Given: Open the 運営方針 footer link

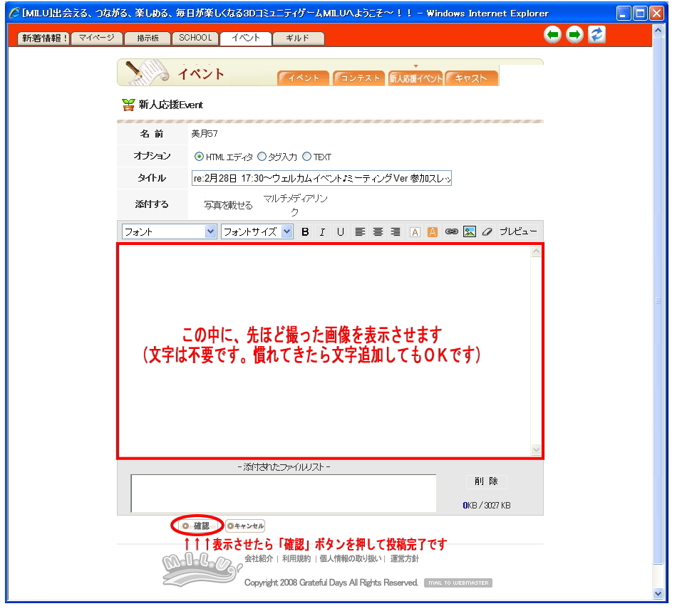Looking at the screenshot, I should pos(404,558).
